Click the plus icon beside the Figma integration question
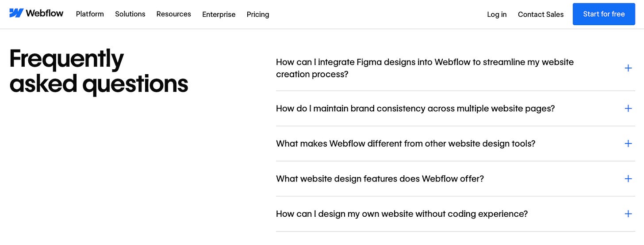This screenshot has width=644, height=245. coord(628,68)
